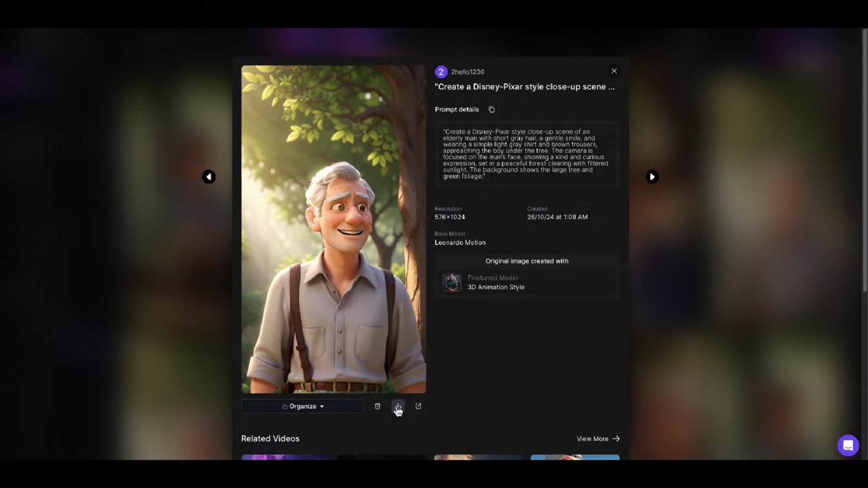Image resolution: width=868 pixels, height=488 pixels.
Task: Open the 3D Animation Style finetuned model
Action: pyautogui.click(x=527, y=283)
